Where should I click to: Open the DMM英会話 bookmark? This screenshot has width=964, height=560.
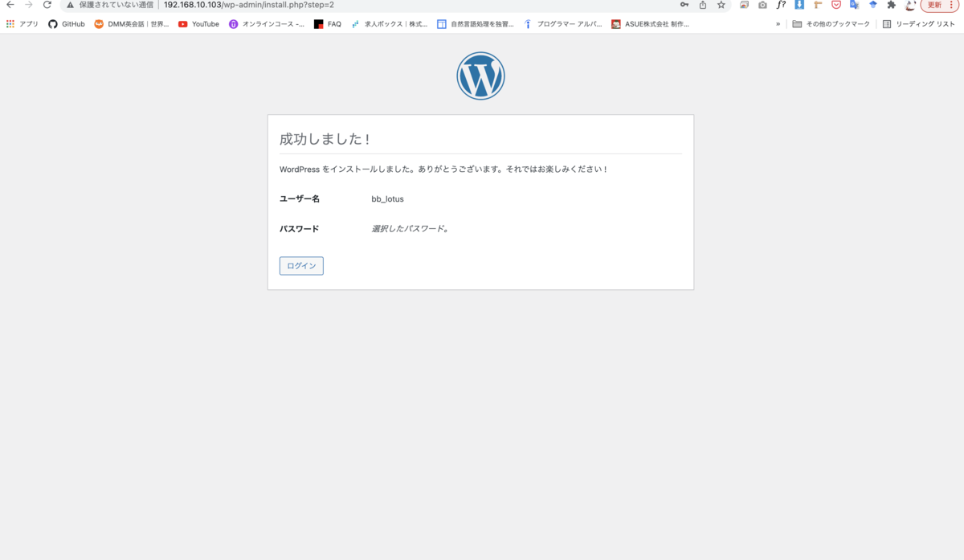[132, 24]
